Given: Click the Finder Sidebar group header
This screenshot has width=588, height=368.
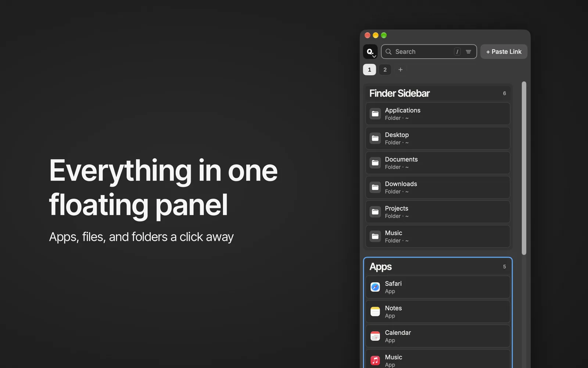Looking at the screenshot, I should 437,93.
